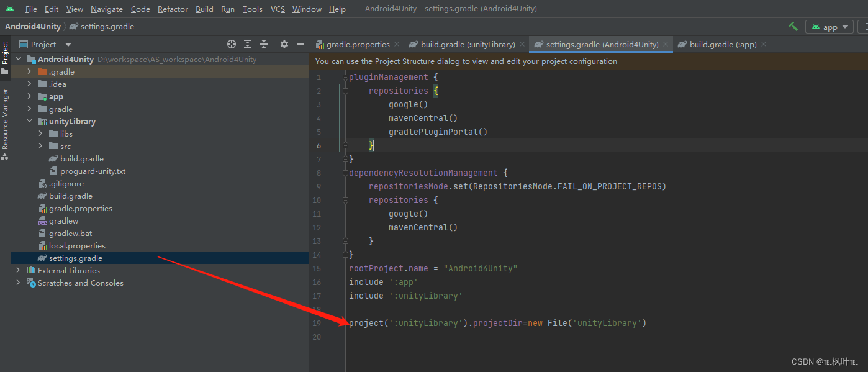The image size is (868, 372).
Task: Click Select Opened File locate icon
Action: [x=232, y=44]
